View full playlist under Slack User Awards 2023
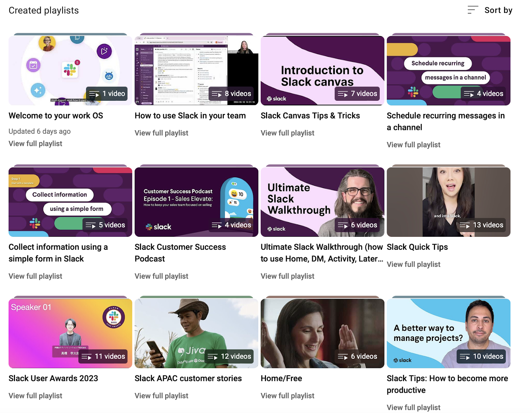532x413 pixels. tap(35, 396)
